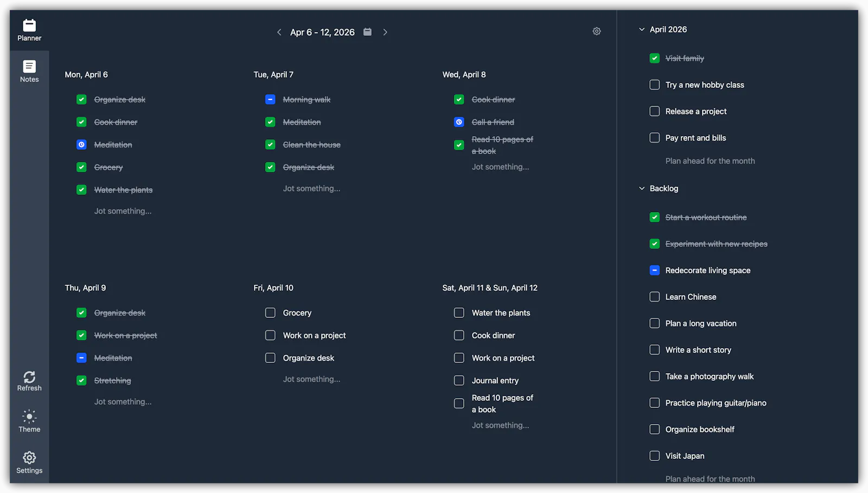Check Pay rent and bills
The width and height of the screenshot is (868, 493).
(x=655, y=138)
